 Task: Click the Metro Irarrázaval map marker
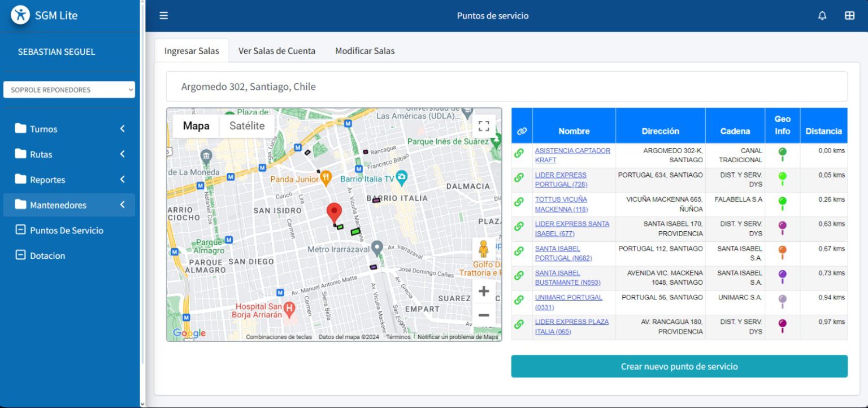(377, 248)
